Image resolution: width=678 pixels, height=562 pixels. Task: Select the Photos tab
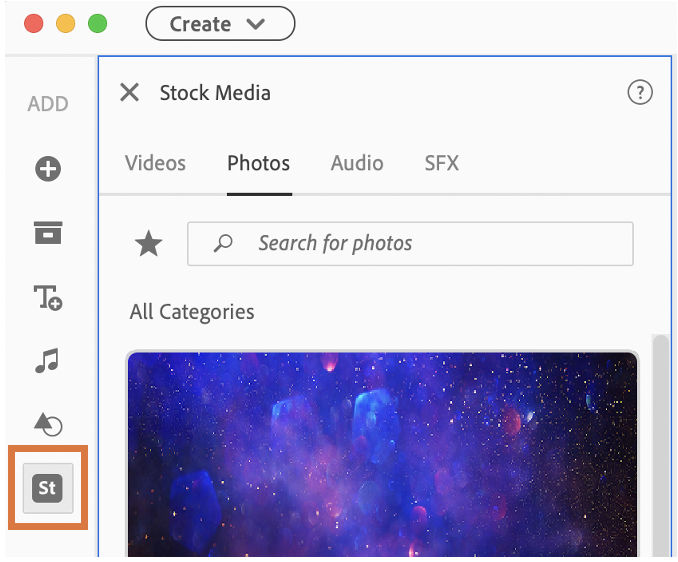click(x=258, y=163)
